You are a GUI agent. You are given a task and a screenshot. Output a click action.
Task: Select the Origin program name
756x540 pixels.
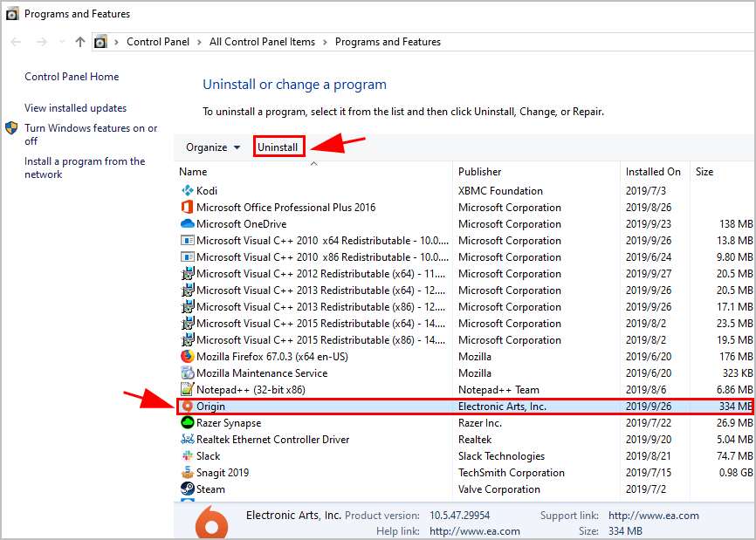(x=210, y=407)
